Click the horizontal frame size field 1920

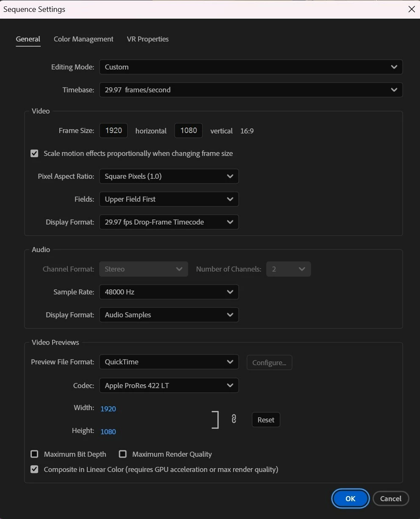(114, 130)
